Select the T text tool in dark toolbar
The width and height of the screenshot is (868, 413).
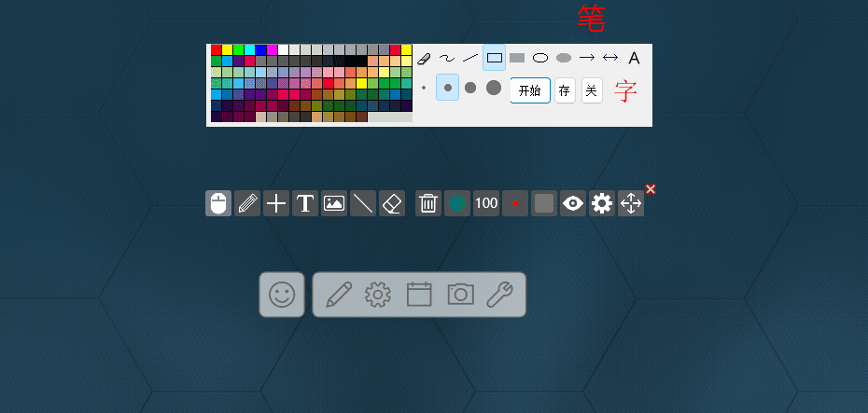click(x=305, y=203)
